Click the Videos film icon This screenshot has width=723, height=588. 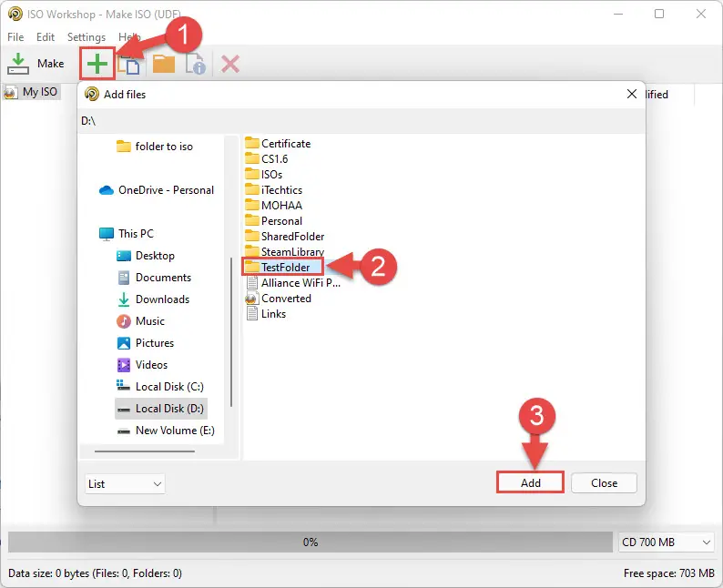pos(124,365)
